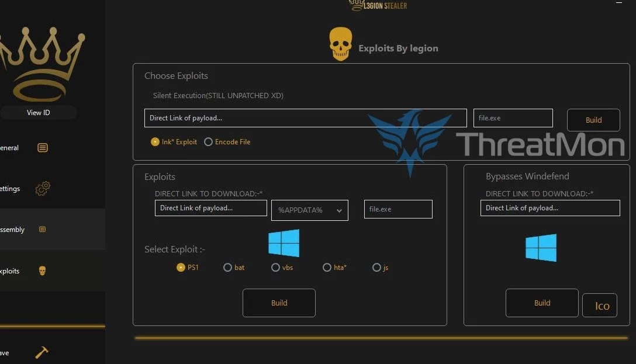The height and width of the screenshot is (364, 636).
Task: Click the hammer icon at sidebar bottom
Action: pyautogui.click(x=42, y=352)
